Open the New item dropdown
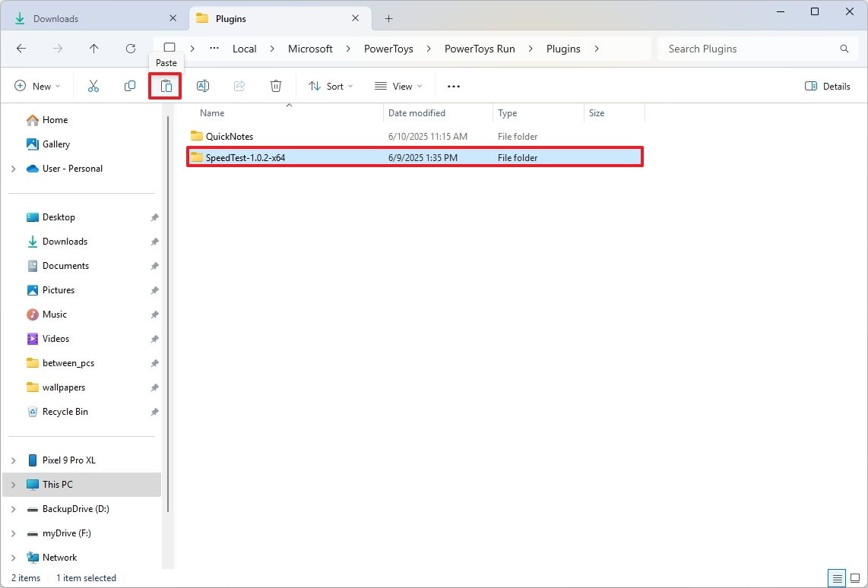The width and height of the screenshot is (868, 588). pyautogui.click(x=36, y=86)
